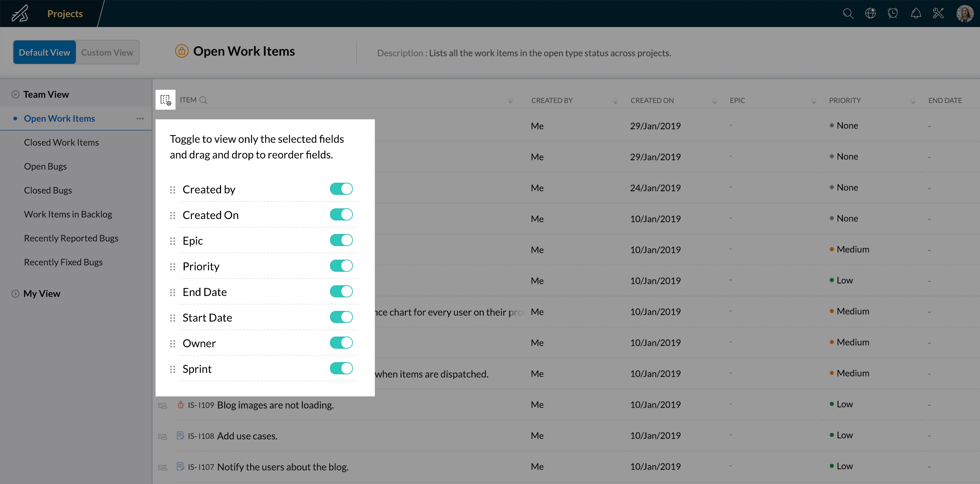Expand the My View section
Screen dimensions: 980x484
point(15,294)
